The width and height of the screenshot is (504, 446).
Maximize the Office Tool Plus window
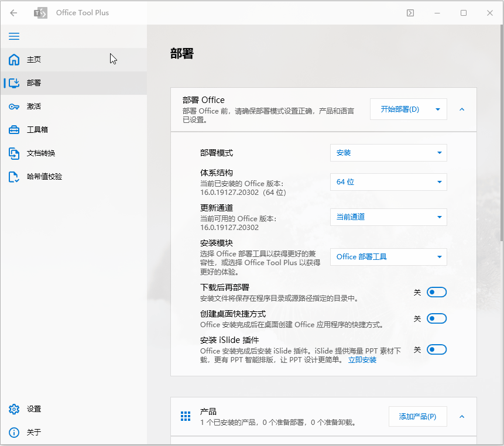pos(464,13)
